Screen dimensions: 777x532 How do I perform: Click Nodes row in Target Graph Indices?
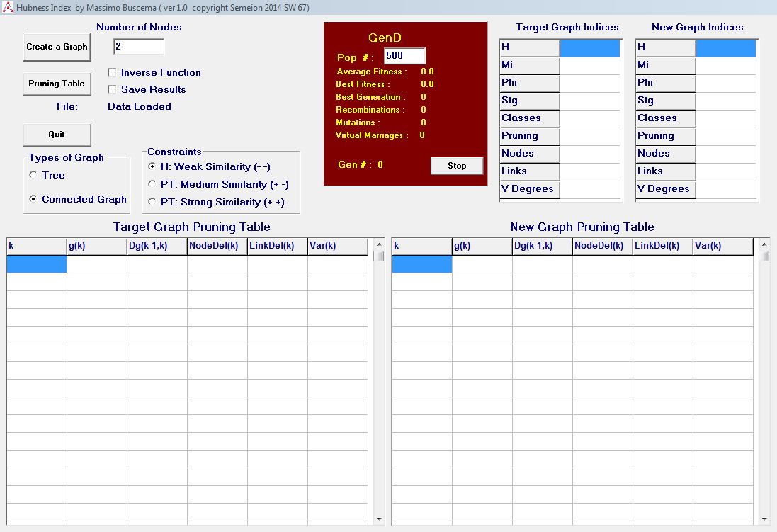560,154
